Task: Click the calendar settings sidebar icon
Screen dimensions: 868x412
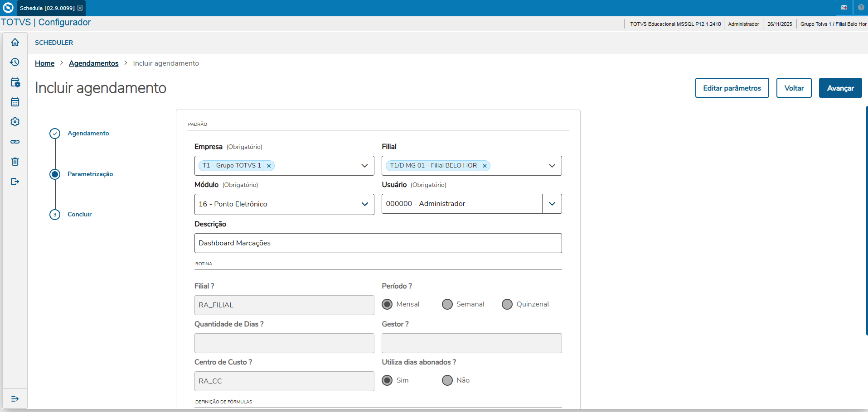Action: coord(15,82)
